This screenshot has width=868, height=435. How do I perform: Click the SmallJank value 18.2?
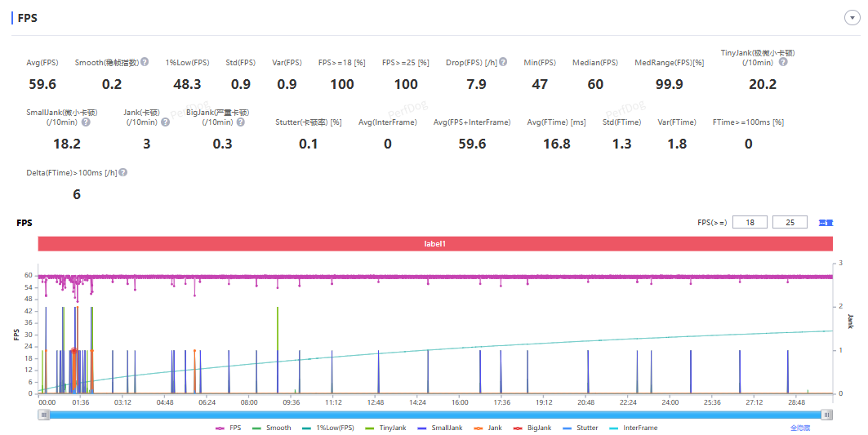[x=67, y=144]
